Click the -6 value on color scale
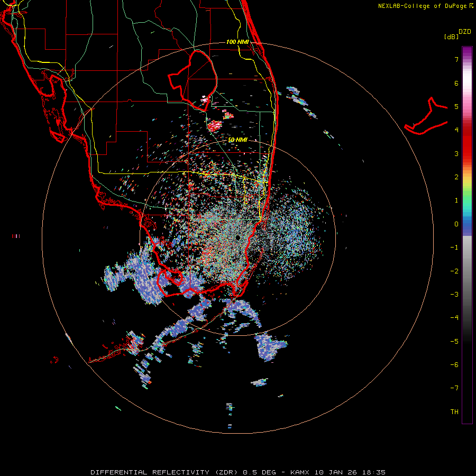Screen dimensions: 476x476 tap(454, 365)
